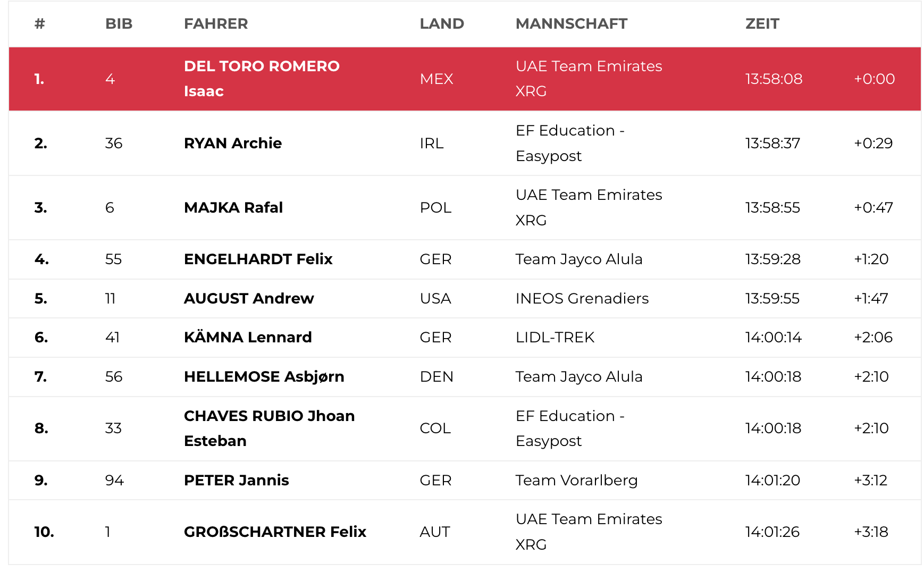The height and width of the screenshot is (572, 924).
Task: Open ENGELHARDT Felix rider entry
Action: click(258, 259)
